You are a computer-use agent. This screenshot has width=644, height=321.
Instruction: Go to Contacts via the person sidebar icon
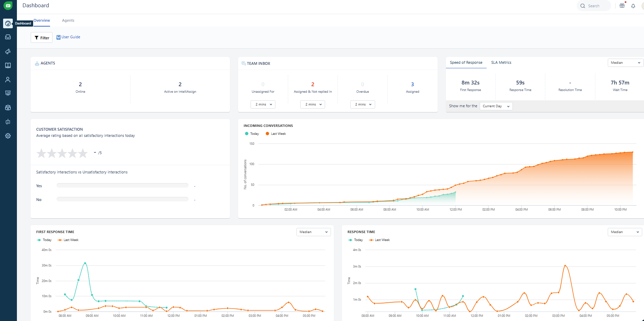[x=8, y=80]
